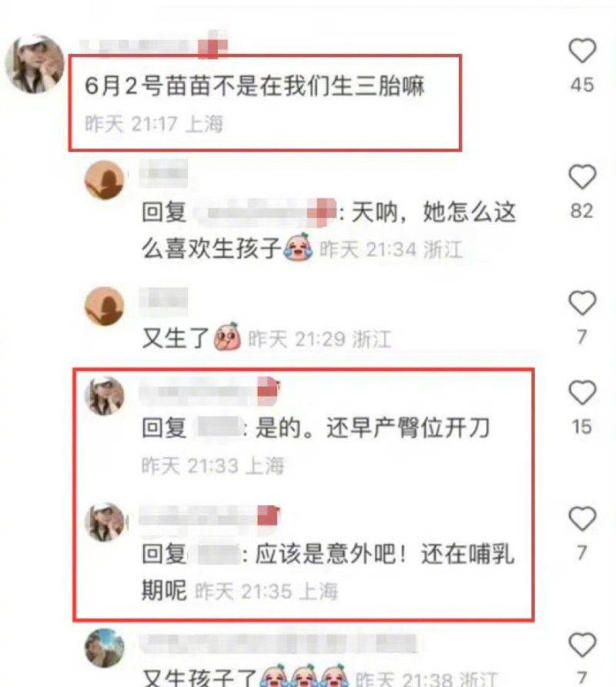Open blurred mentioned name in 是的 reply
The height and width of the screenshot is (687, 616).
(x=218, y=428)
